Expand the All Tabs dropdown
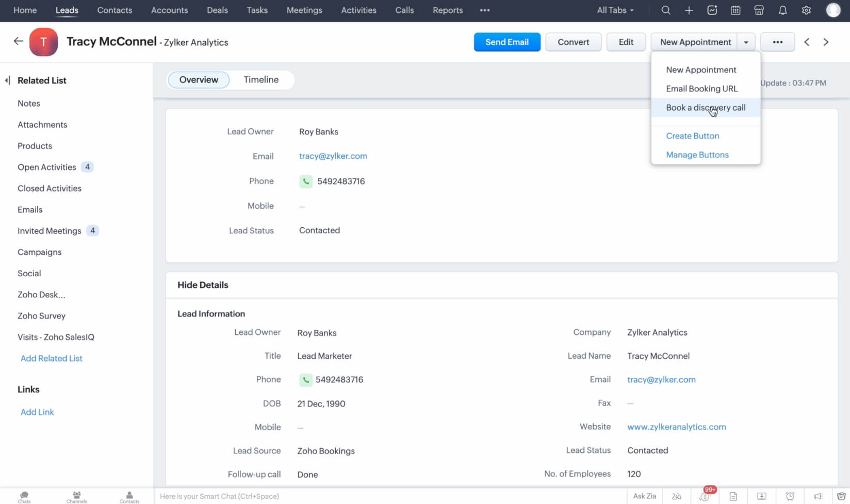Screen dimensions: 850x504 click(x=615, y=10)
